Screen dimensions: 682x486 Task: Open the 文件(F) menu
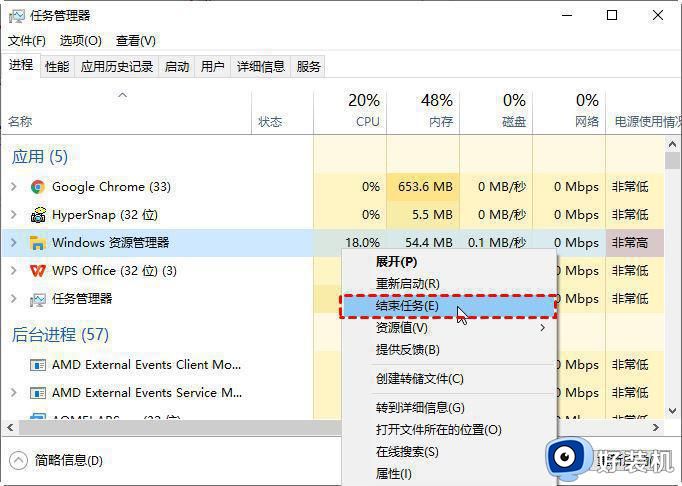coord(27,41)
